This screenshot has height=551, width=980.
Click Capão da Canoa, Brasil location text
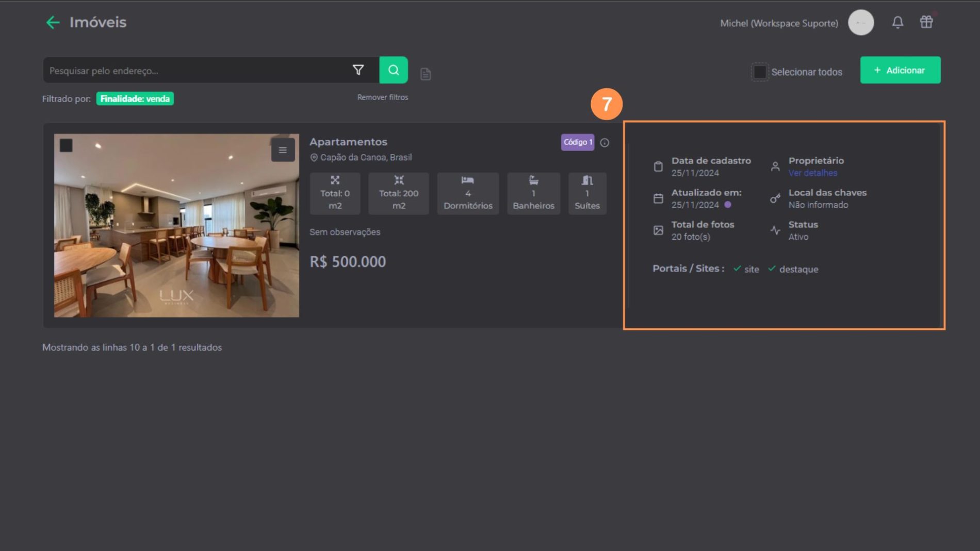(x=366, y=157)
